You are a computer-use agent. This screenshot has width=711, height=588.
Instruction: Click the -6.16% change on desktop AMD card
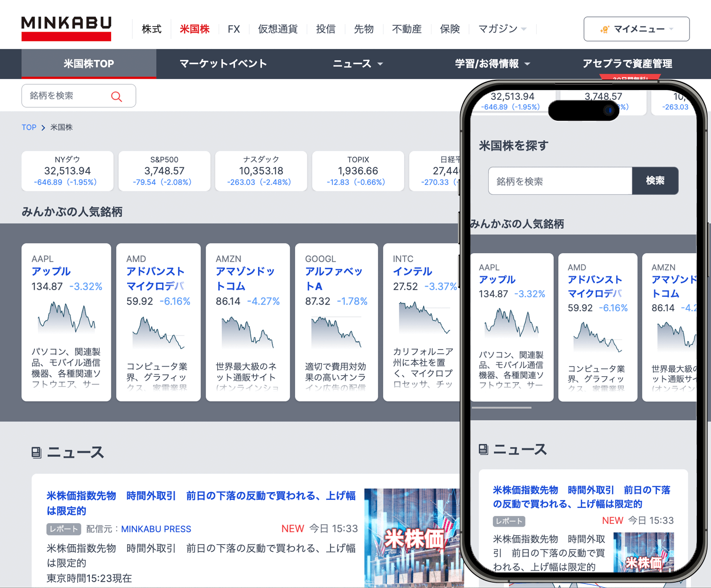point(175,301)
